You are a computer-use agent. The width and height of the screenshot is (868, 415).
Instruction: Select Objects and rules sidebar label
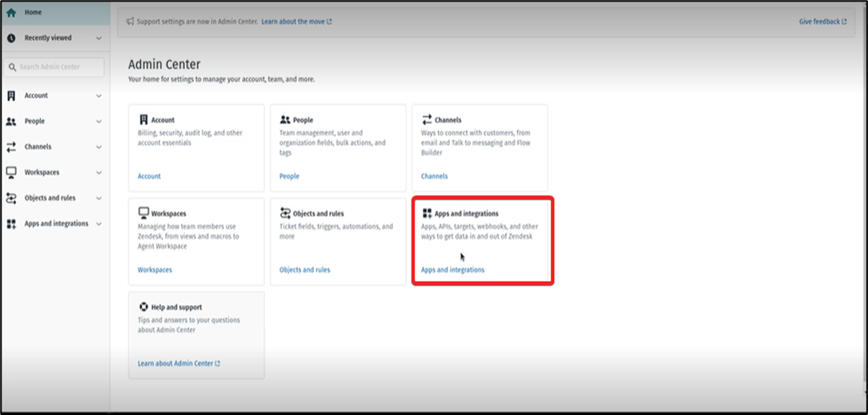click(50, 198)
